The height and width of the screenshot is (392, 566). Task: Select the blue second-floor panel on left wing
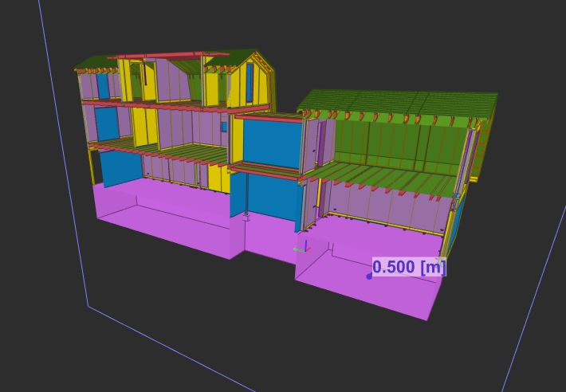pyautogui.click(x=106, y=123)
